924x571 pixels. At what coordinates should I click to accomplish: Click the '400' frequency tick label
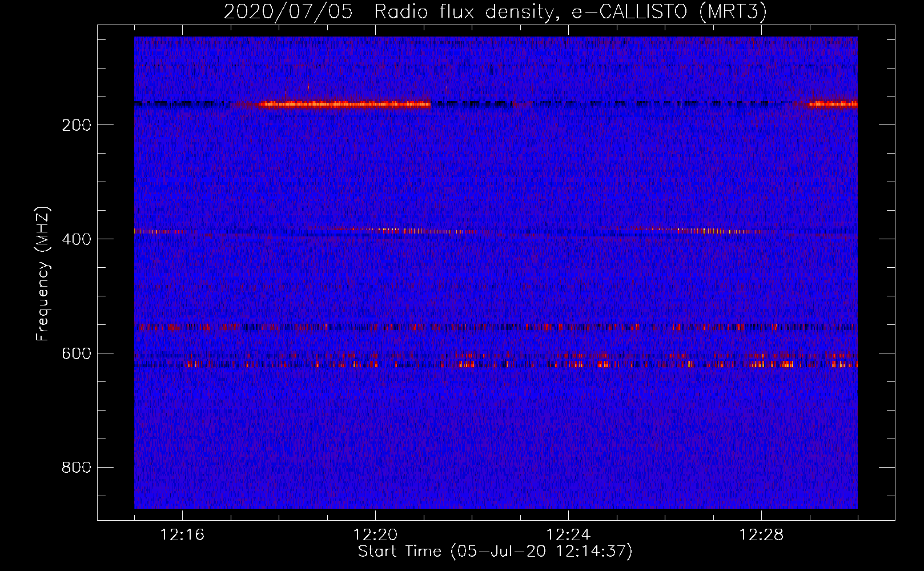pyautogui.click(x=77, y=239)
